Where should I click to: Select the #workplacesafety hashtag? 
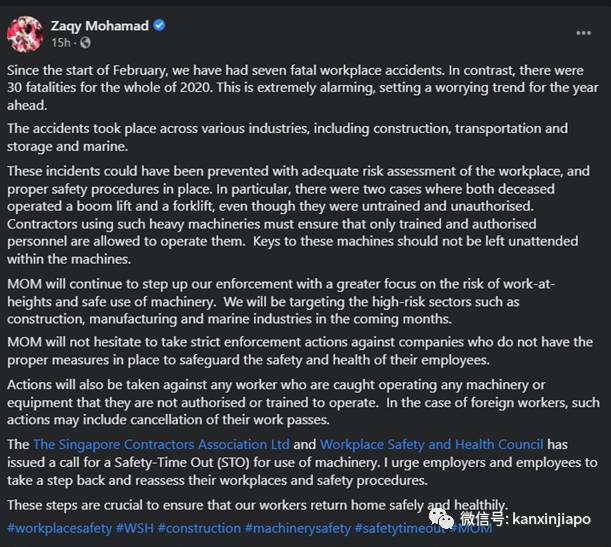tap(57, 528)
